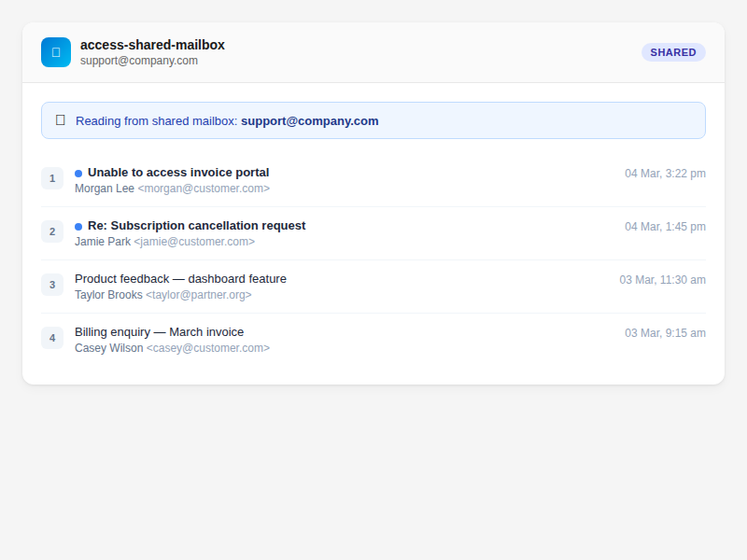Click support@company.com in the banner

pyautogui.click(x=309, y=120)
